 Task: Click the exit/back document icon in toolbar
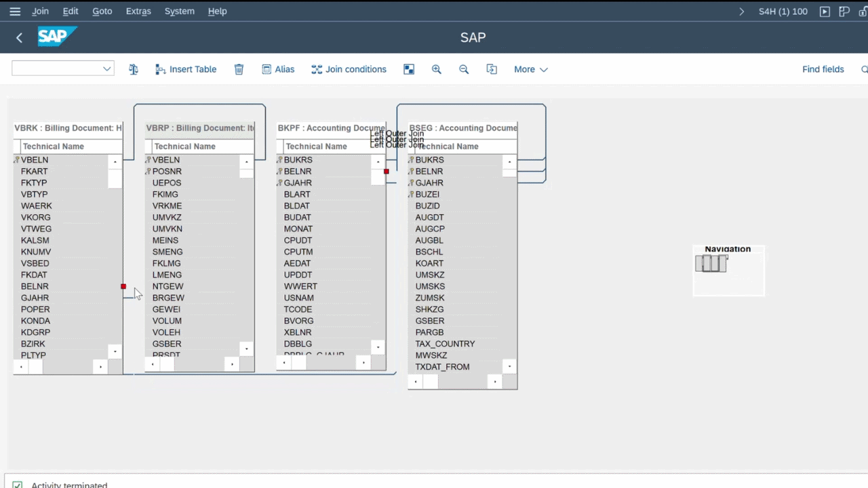[492, 69]
